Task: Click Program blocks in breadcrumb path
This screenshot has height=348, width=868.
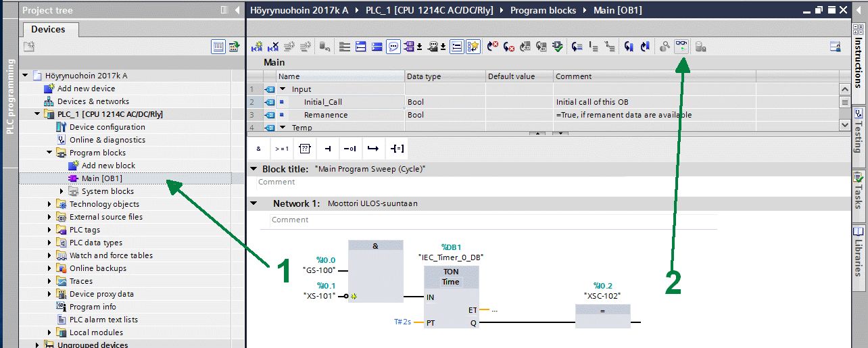Action: pos(543,10)
